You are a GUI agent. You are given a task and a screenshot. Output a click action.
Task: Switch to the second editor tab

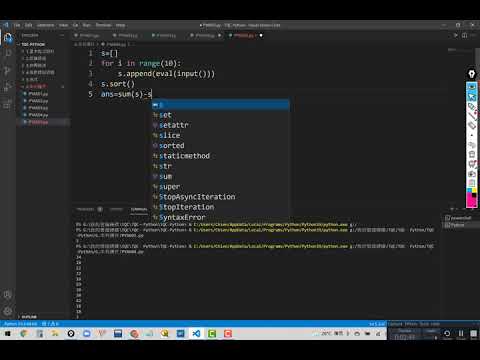(128, 35)
